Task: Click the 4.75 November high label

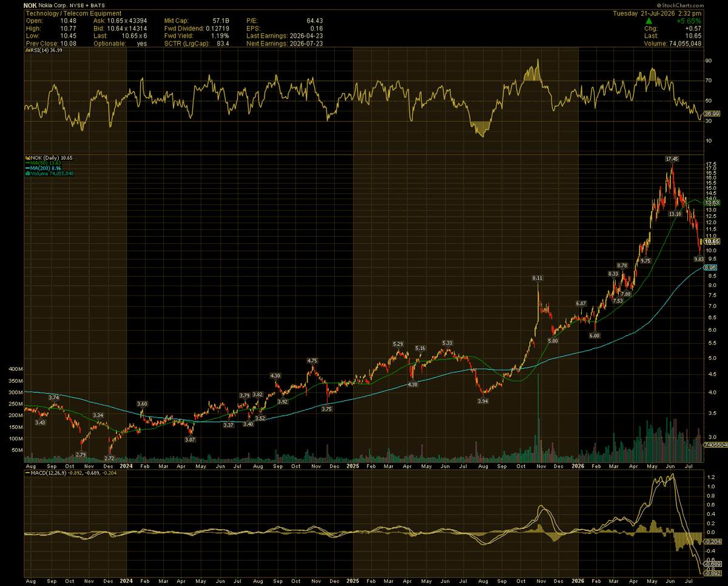Action: [312, 361]
